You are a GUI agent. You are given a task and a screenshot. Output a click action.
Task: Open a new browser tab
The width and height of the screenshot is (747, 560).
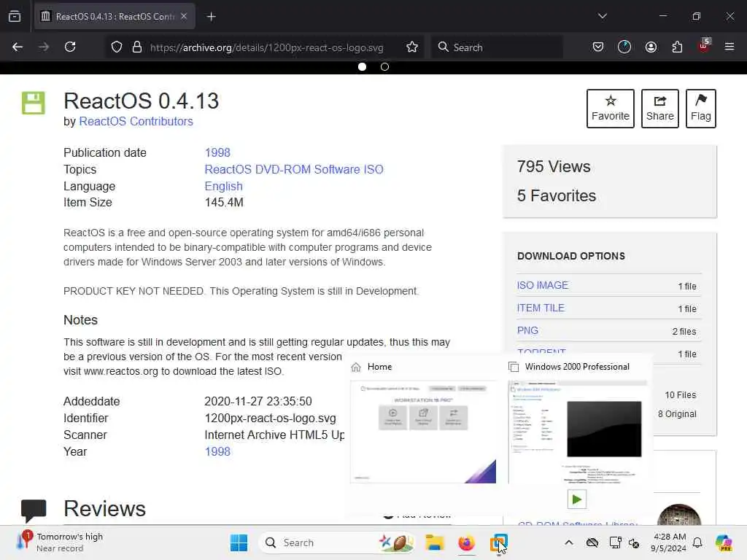pyautogui.click(x=212, y=17)
